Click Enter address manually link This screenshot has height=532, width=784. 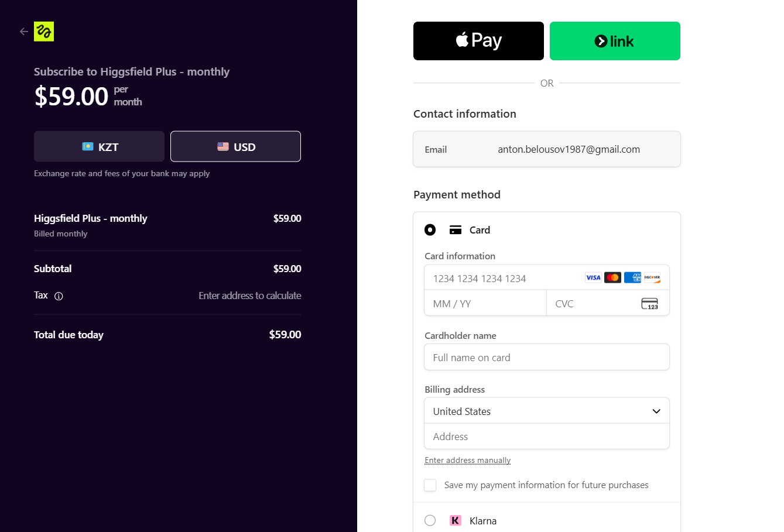click(x=468, y=461)
